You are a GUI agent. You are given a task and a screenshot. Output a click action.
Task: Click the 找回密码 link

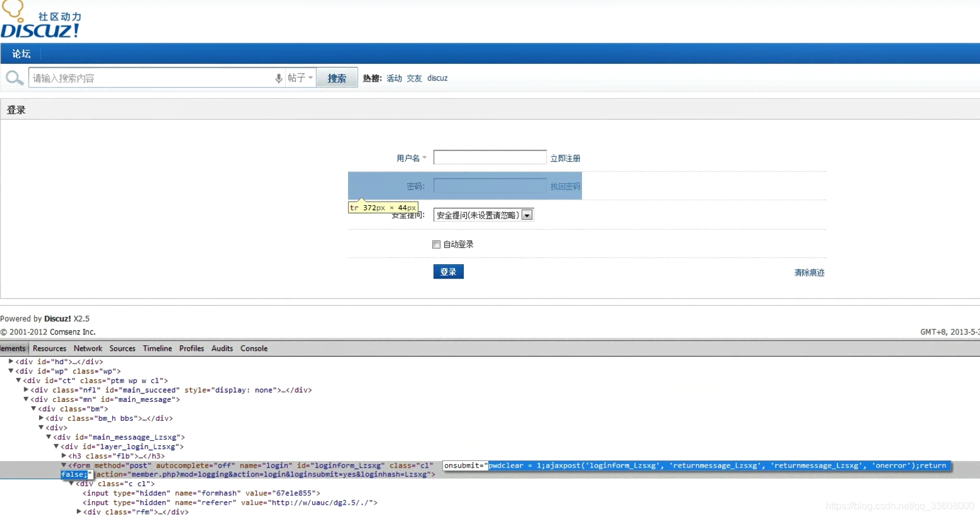(x=565, y=186)
